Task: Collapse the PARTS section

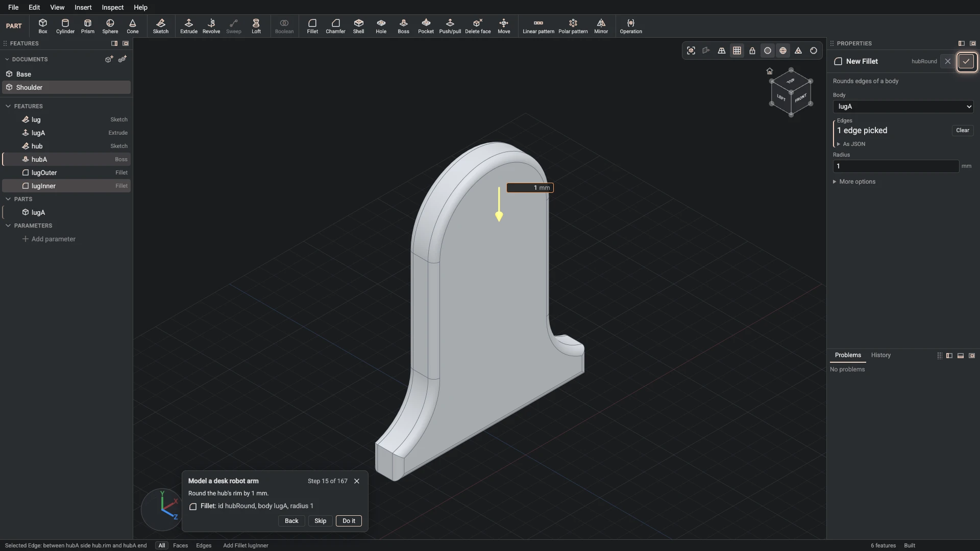Action: (x=8, y=199)
